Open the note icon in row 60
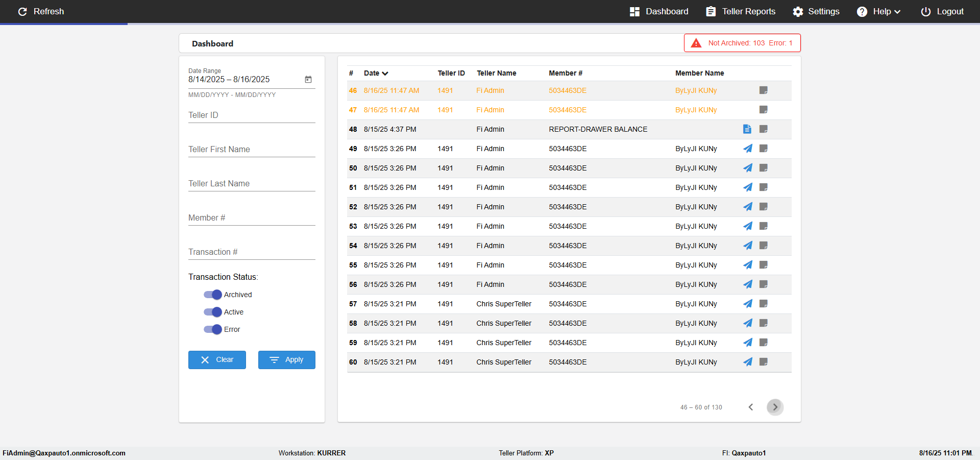This screenshot has height=460, width=980. [764, 362]
